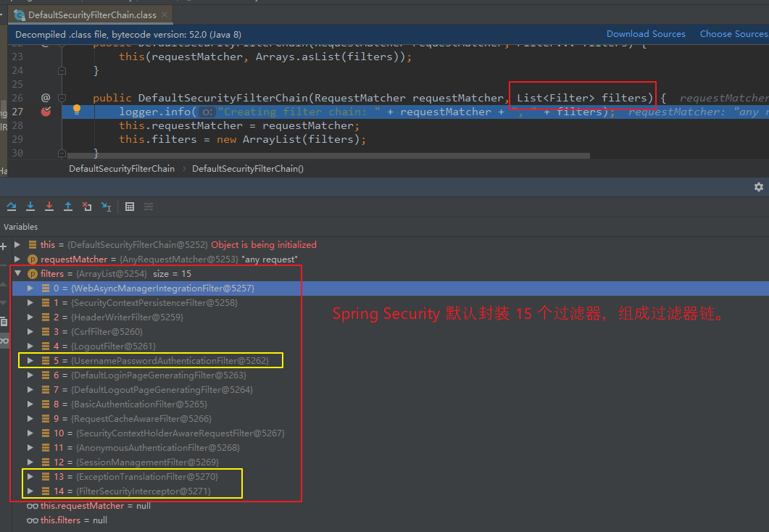Viewport: 769px width, 532px height.
Task: Expand DefaultLoginPageGeneratingFilter entry 6
Action: (x=30, y=375)
